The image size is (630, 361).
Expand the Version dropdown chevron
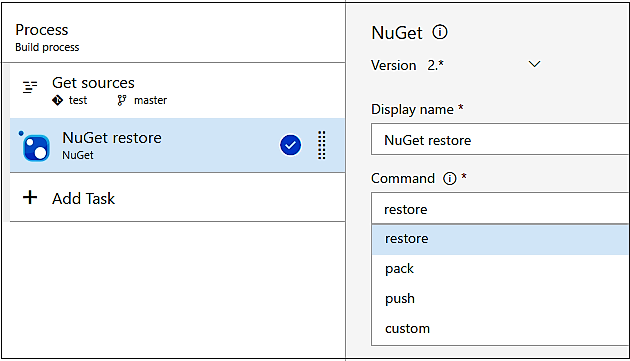click(x=534, y=64)
